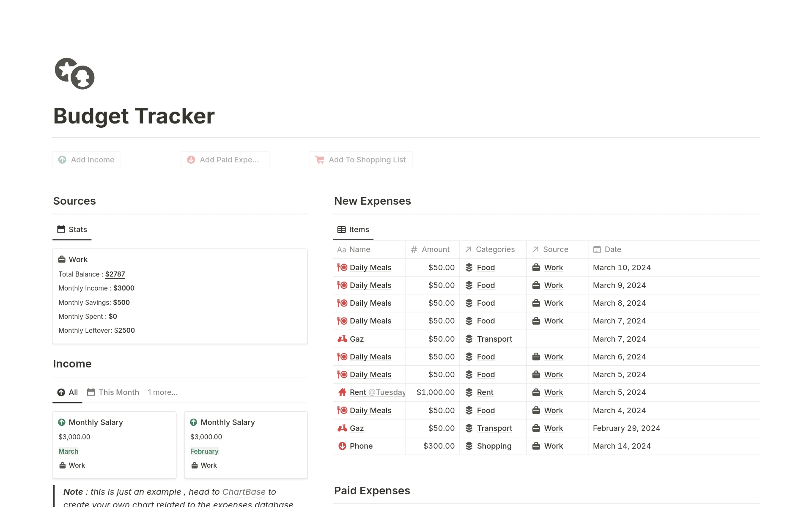Click the red download icon next to Phone
The height and width of the screenshot is (507, 812).
point(342,446)
